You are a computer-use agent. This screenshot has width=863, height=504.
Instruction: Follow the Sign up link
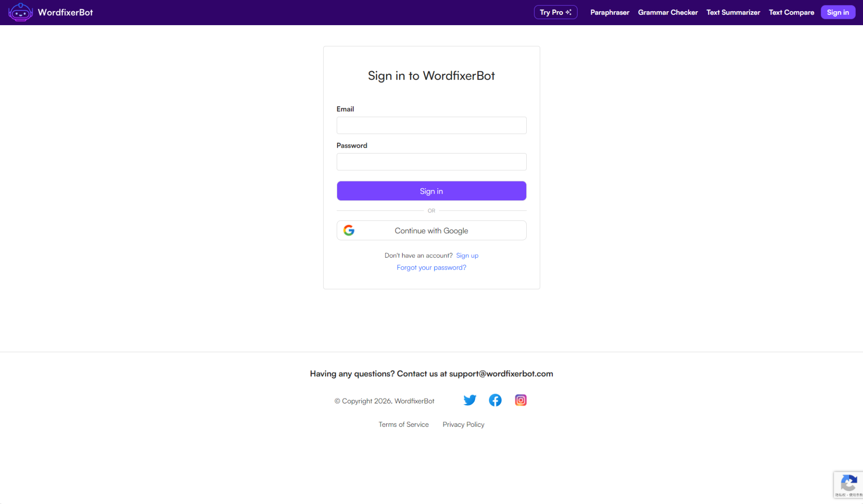coord(467,255)
